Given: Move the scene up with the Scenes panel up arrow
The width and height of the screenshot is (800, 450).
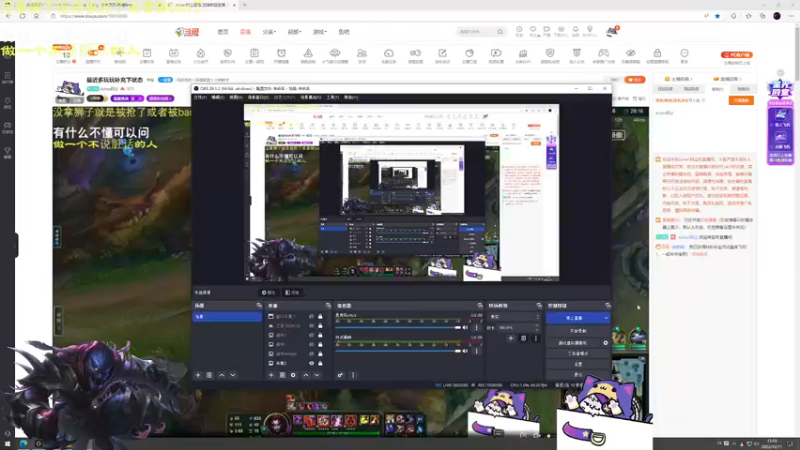Looking at the screenshot, I should coord(221,375).
